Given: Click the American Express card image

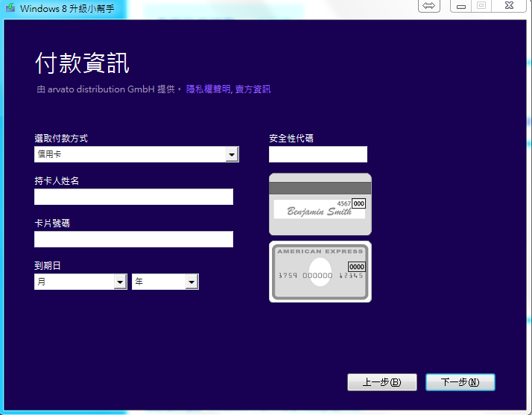Looking at the screenshot, I should point(320,271).
